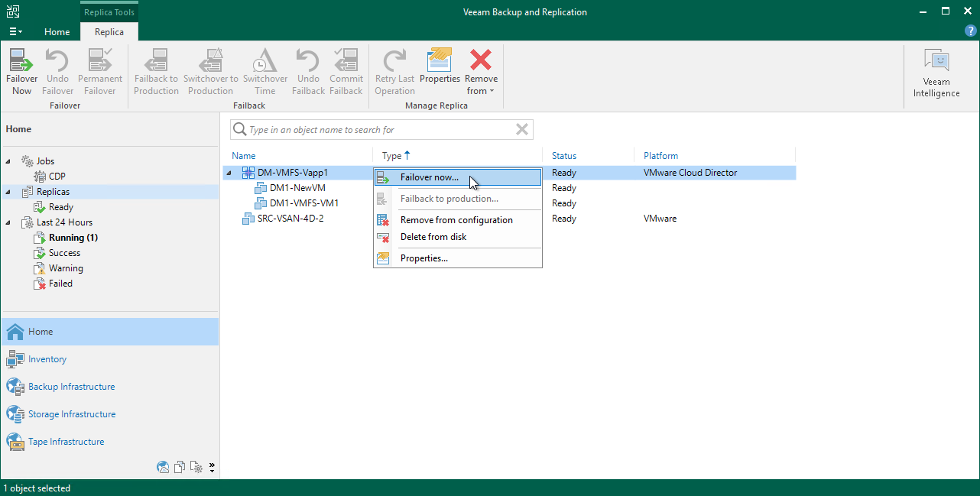Click the Switchover Time icon
980x496 pixels.
pos(264,71)
